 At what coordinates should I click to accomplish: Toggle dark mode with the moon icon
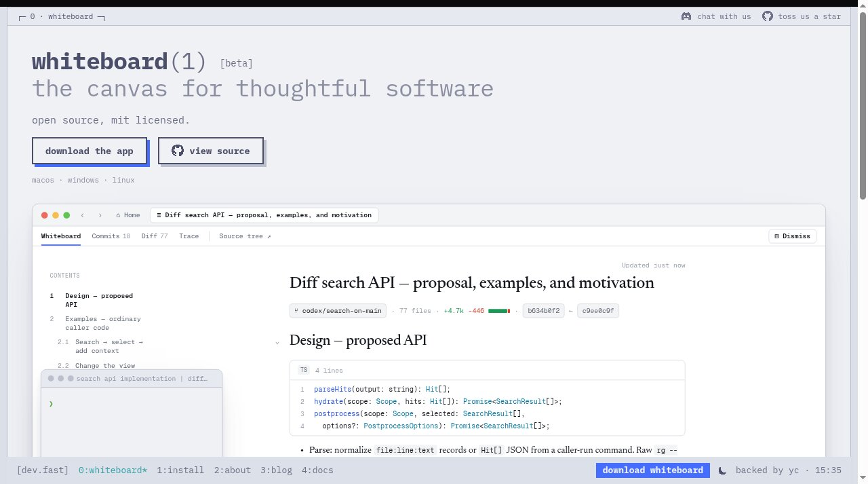(722, 470)
